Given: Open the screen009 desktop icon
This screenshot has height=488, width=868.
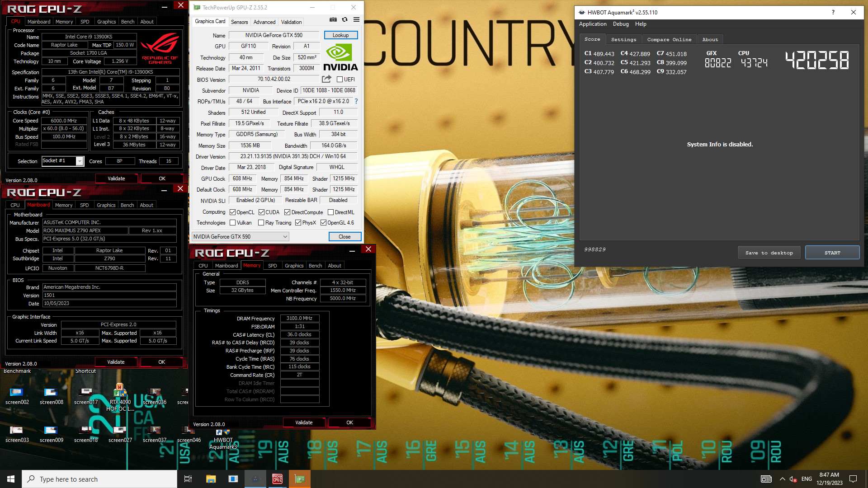Looking at the screenshot, I should [x=51, y=434].
